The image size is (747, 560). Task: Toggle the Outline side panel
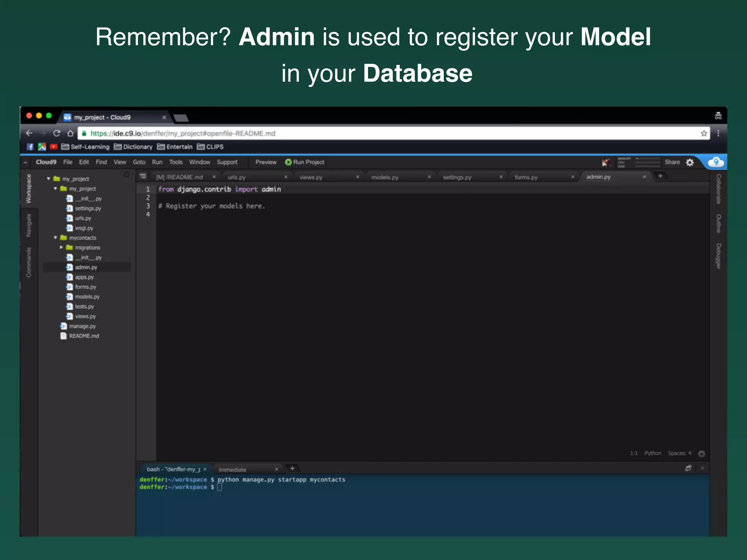pyautogui.click(x=718, y=223)
